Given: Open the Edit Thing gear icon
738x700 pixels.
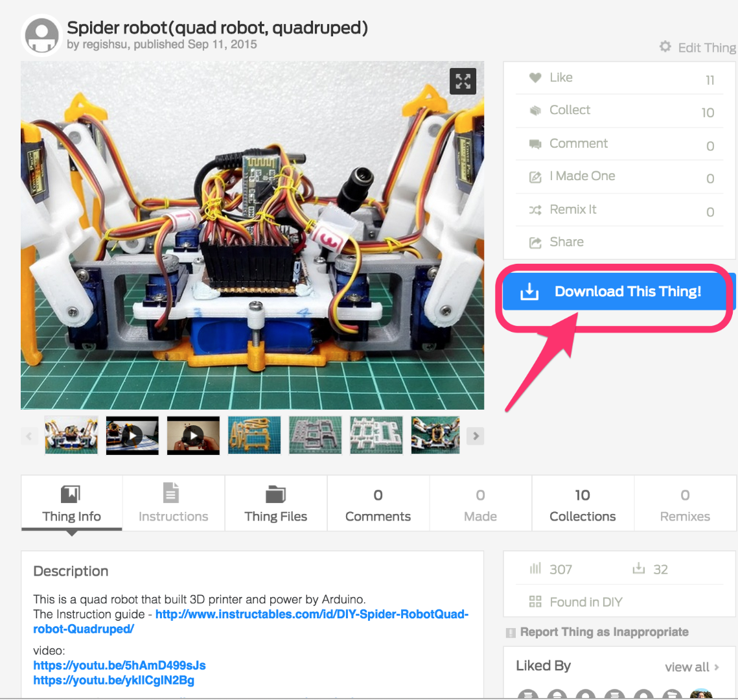Looking at the screenshot, I should click(665, 47).
